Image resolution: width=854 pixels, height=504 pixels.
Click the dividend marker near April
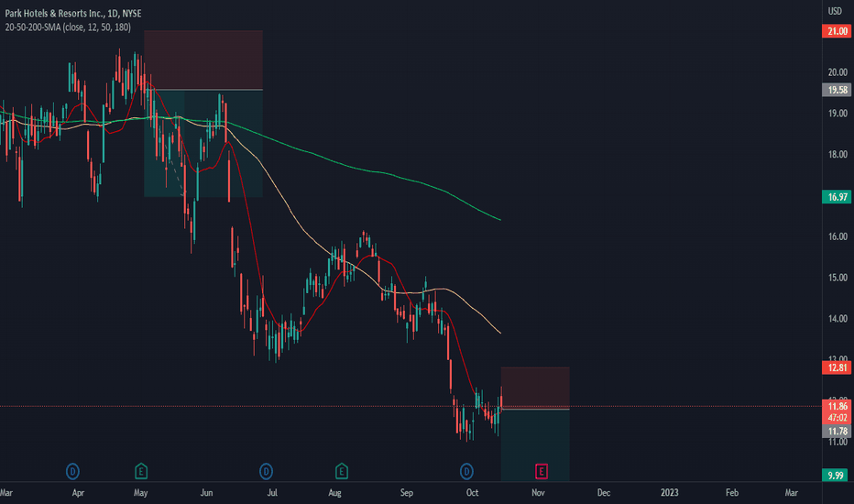72,471
